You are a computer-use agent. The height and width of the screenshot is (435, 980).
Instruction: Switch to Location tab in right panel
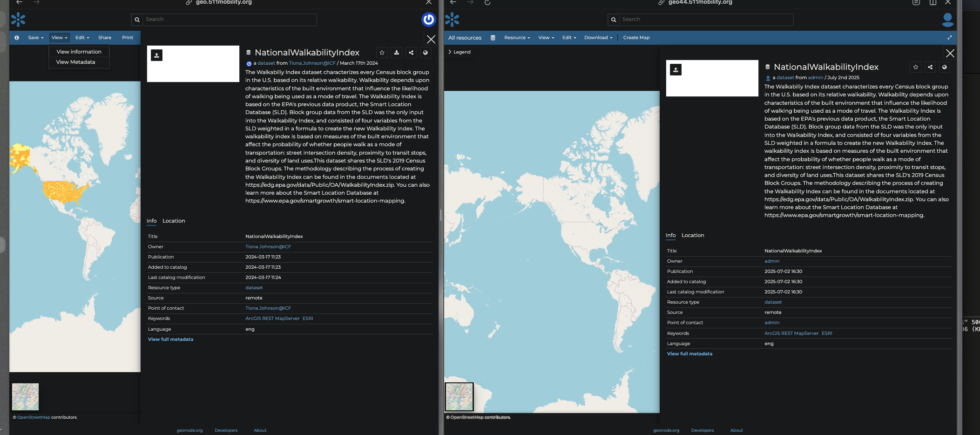click(692, 235)
